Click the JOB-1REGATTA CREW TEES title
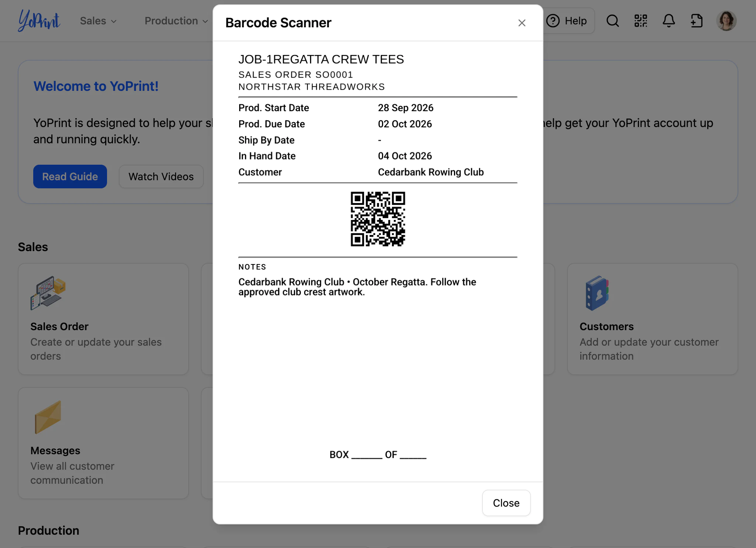Image resolution: width=756 pixels, height=548 pixels. (x=321, y=59)
